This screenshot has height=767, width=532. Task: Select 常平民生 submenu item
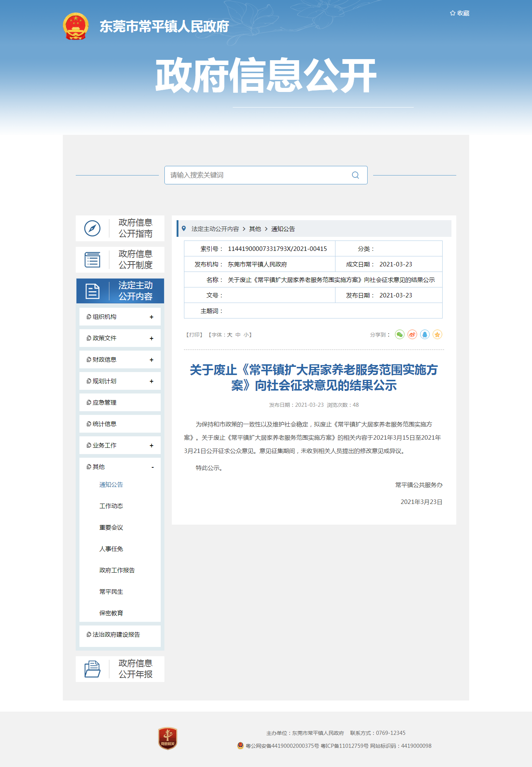click(x=111, y=592)
